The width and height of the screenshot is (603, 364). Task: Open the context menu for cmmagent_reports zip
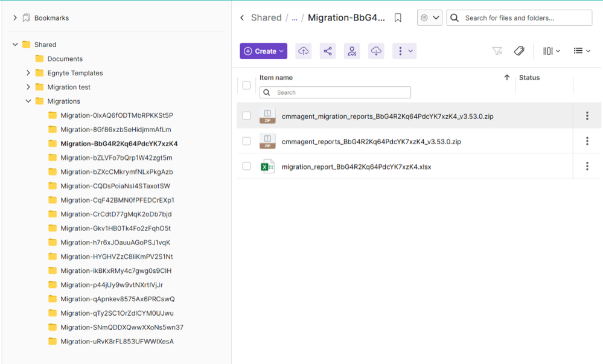point(587,141)
